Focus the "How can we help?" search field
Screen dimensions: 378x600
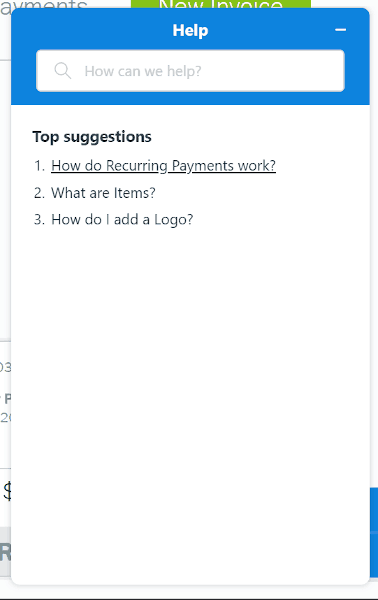[190, 71]
